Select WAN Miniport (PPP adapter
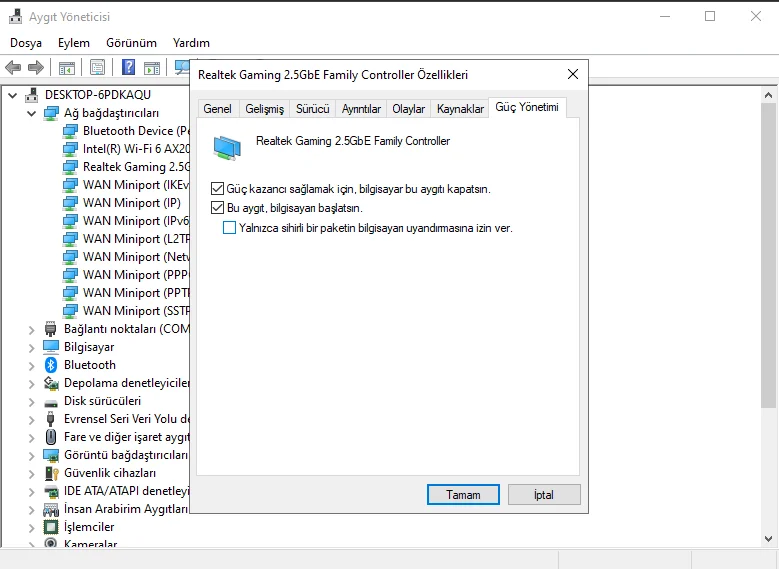 point(126,275)
